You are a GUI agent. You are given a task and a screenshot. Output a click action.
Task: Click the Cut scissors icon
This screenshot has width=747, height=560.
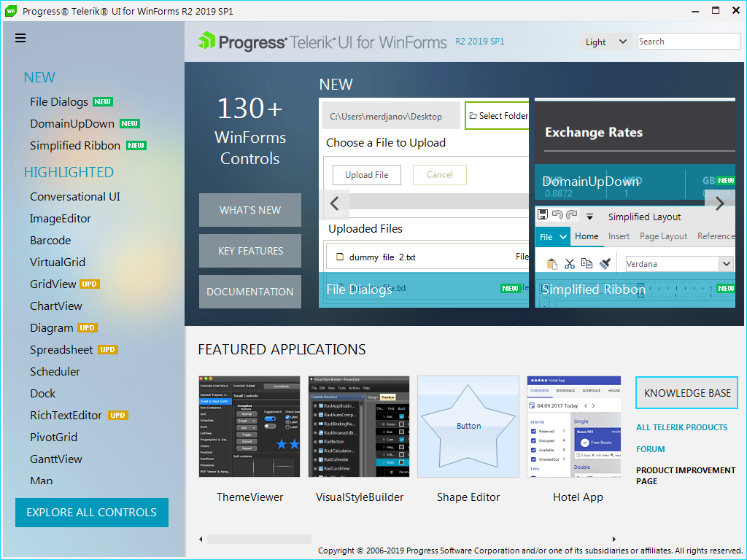(569, 264)
